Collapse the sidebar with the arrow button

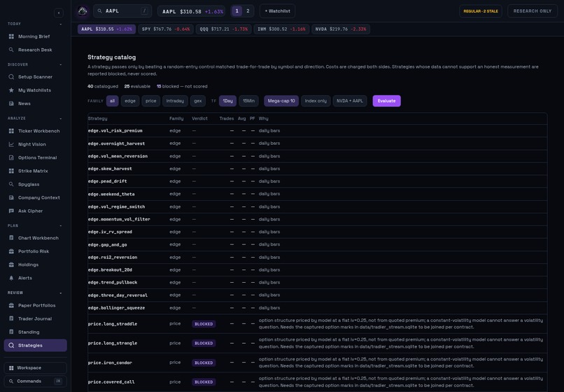click(59, 13)
